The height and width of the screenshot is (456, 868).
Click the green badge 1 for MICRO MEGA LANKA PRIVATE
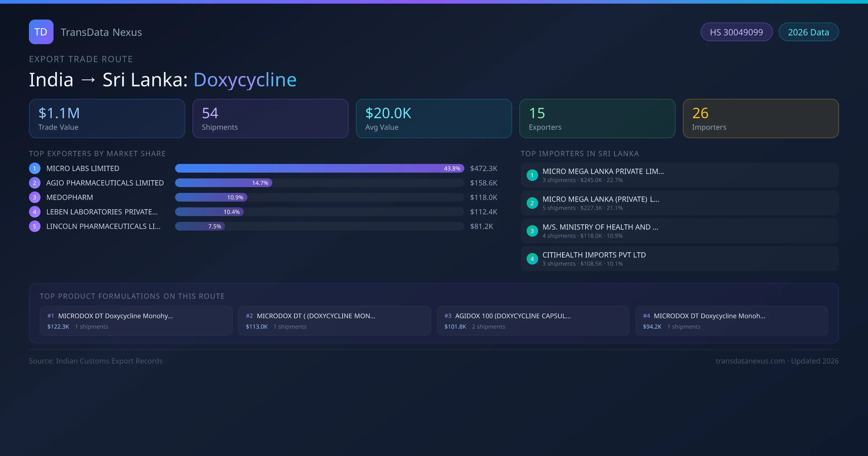coord(532,175)
